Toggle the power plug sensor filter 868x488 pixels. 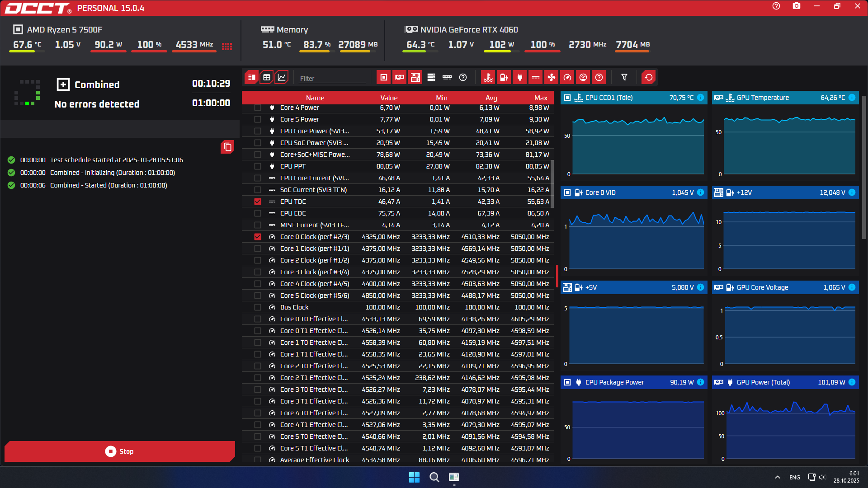point(520,77)
